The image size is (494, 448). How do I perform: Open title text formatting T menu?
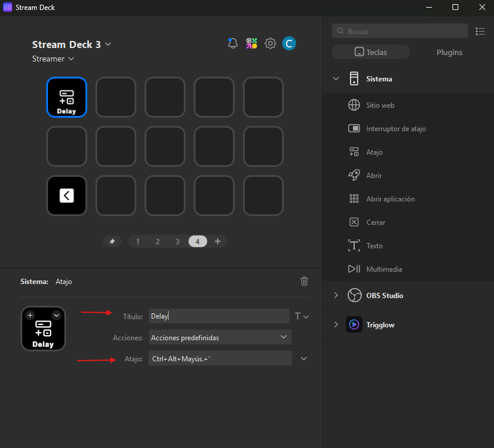pyautogui.click(x=301, y=316)
